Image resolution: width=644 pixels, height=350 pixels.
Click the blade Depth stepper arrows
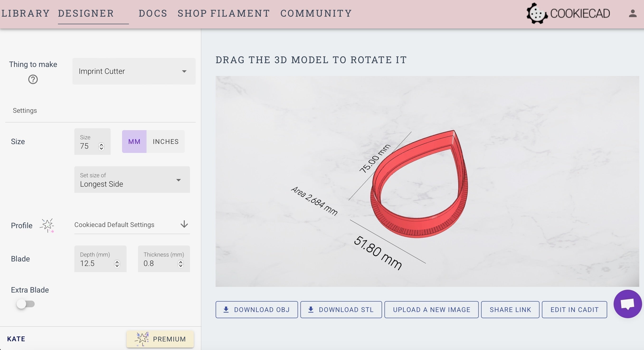(117, 264)
